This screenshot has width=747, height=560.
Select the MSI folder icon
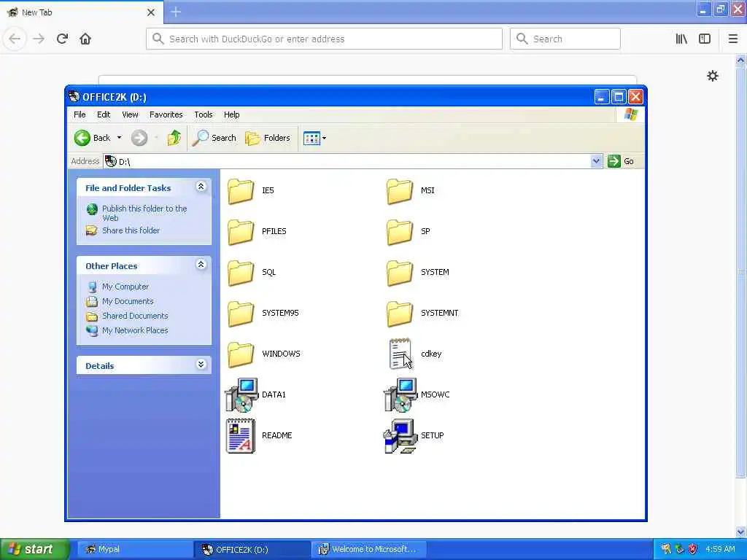point(399,191)
